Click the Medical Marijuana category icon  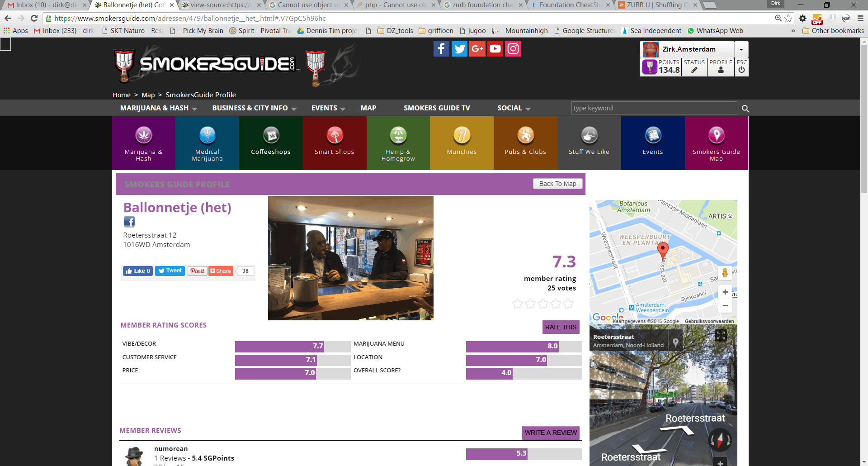208,135
